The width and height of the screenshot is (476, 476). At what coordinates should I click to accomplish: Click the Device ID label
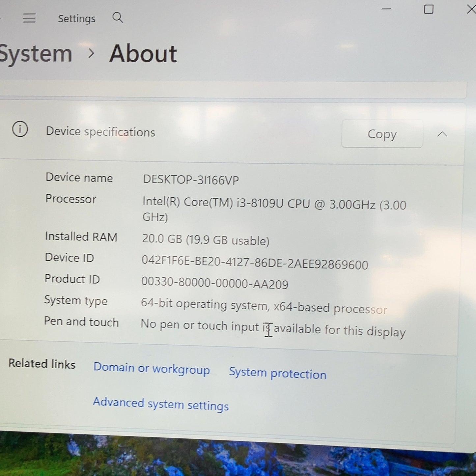(x=69, y=258)
